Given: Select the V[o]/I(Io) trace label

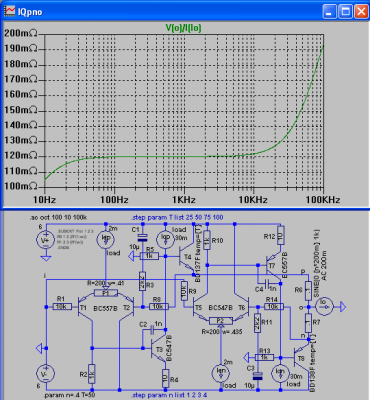Looking at the screenshot, I should click(x=184, y=28).
